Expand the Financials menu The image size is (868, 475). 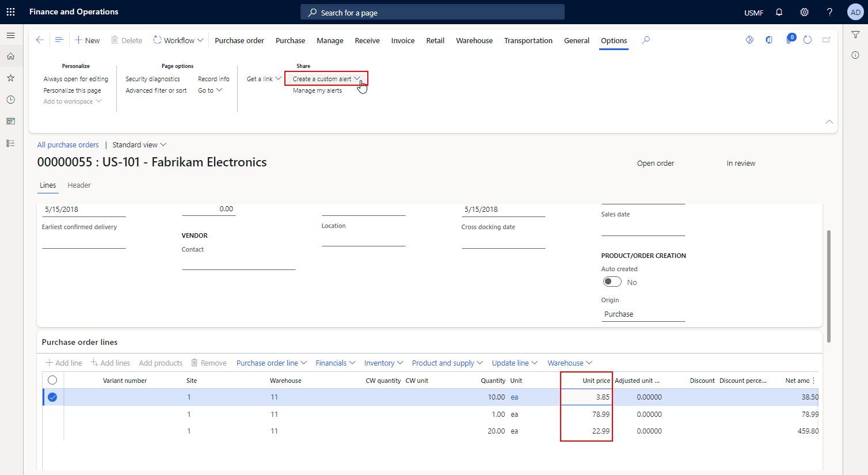(336, 363)
